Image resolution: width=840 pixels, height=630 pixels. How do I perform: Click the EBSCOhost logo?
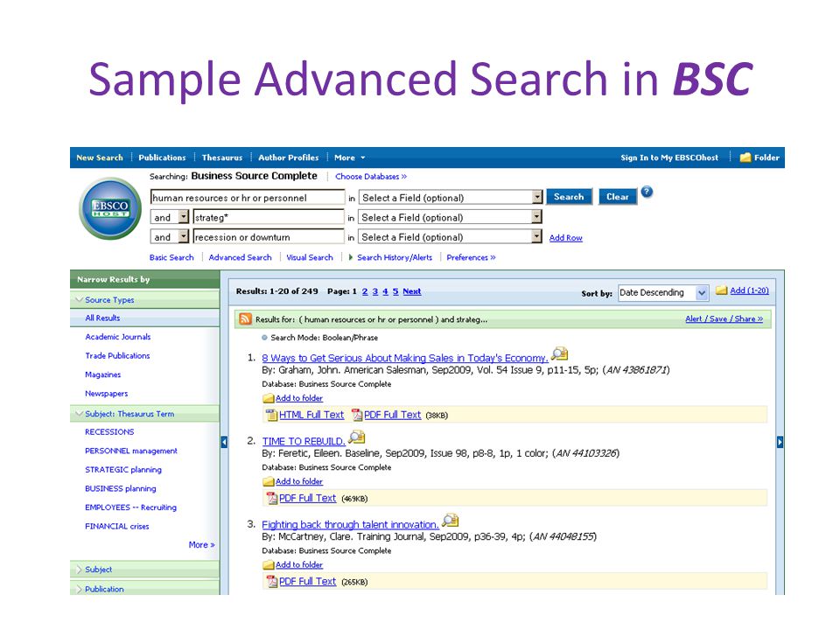(110, 208)
